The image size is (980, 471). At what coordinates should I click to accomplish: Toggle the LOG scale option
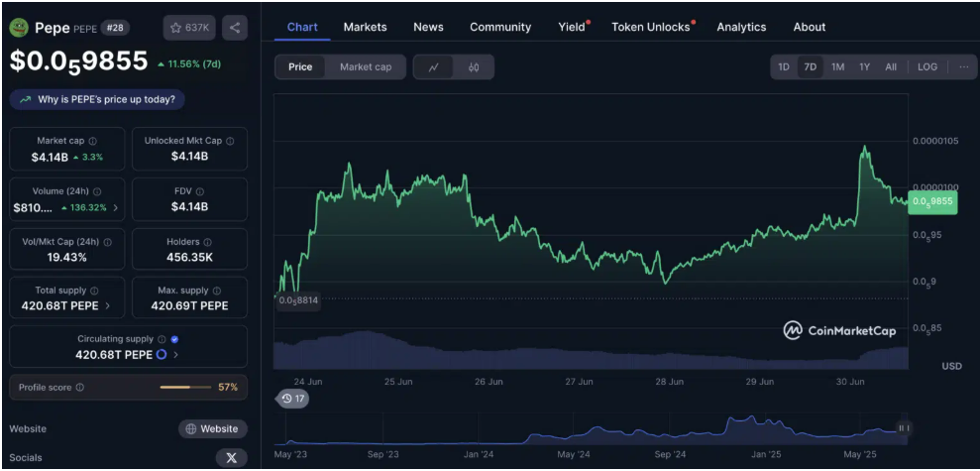click(926, 66)
